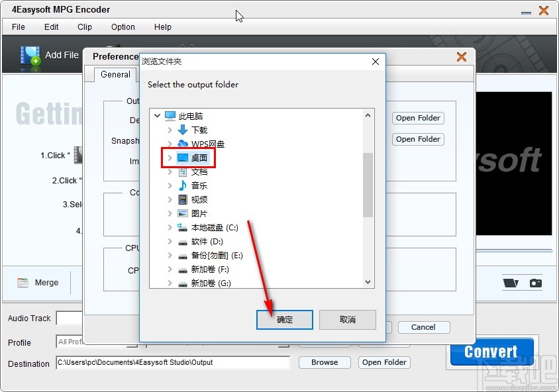This screenshot has width=559, height=392.
Task: Collapse the 此电脑 tree node
Action: tap(157, 116)
